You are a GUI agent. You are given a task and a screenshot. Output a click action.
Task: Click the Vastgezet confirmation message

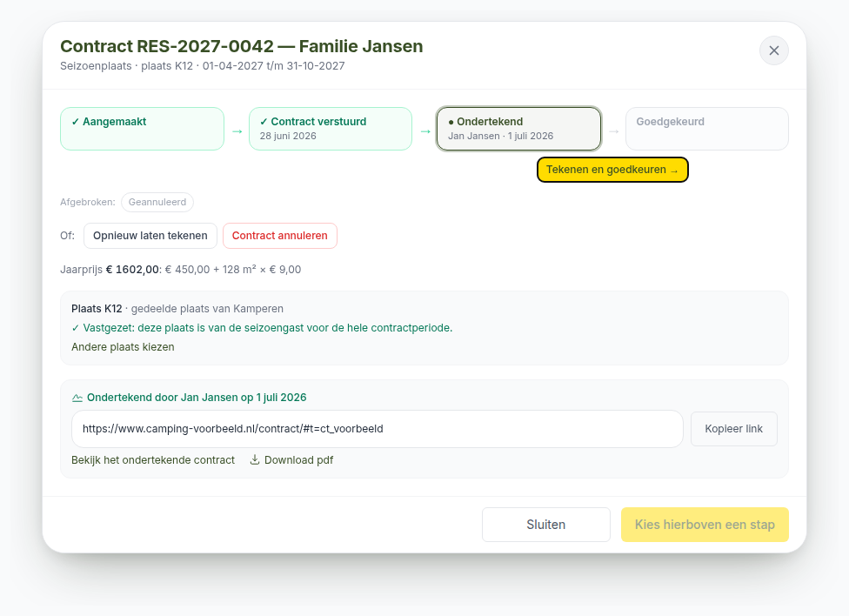[x=262, y=328]
